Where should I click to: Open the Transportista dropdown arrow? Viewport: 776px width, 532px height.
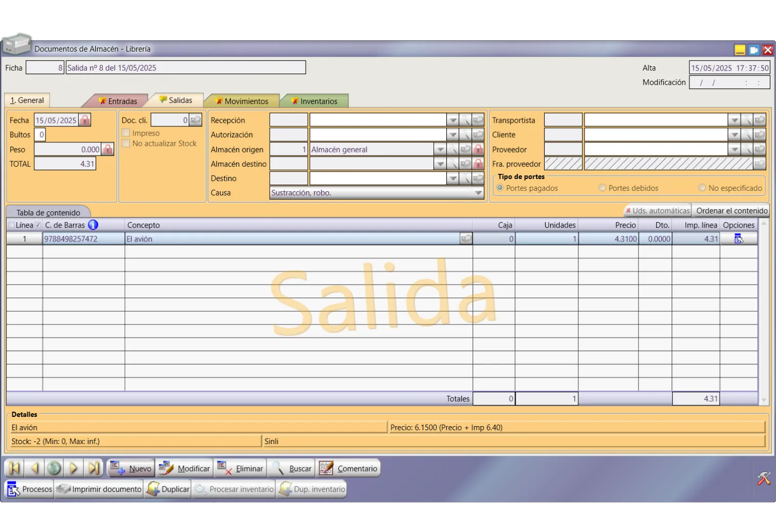[x=734, y=120]
